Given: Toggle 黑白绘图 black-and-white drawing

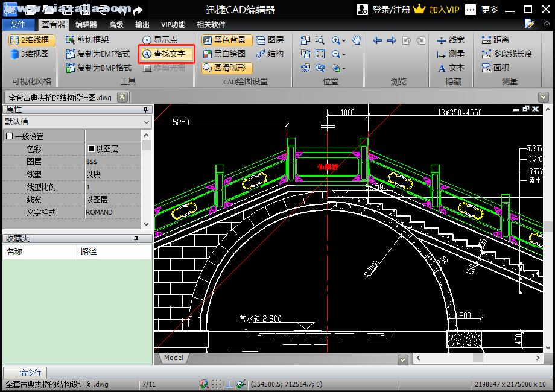Looking at the screenshot, I should (x=225, y=54).
